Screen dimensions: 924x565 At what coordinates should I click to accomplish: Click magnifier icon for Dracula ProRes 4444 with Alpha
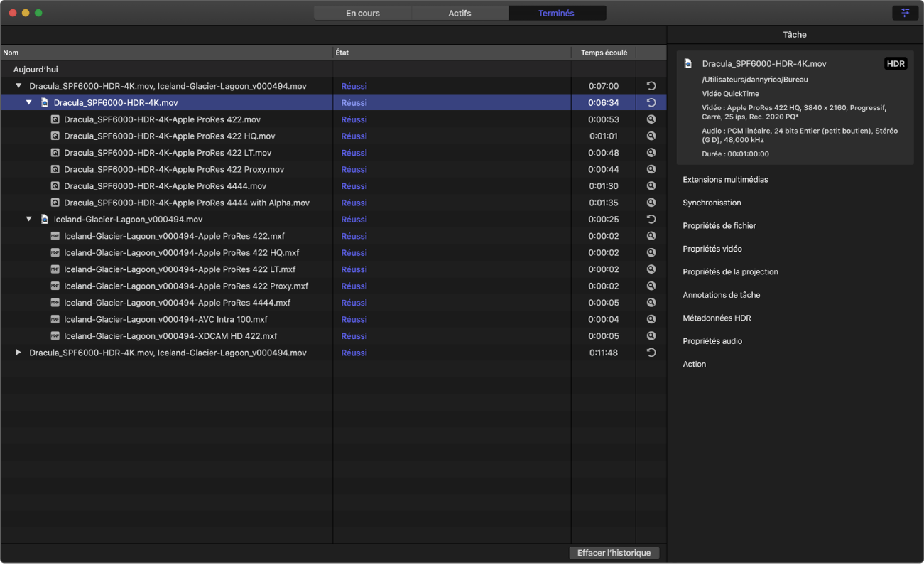coord(651,203)
